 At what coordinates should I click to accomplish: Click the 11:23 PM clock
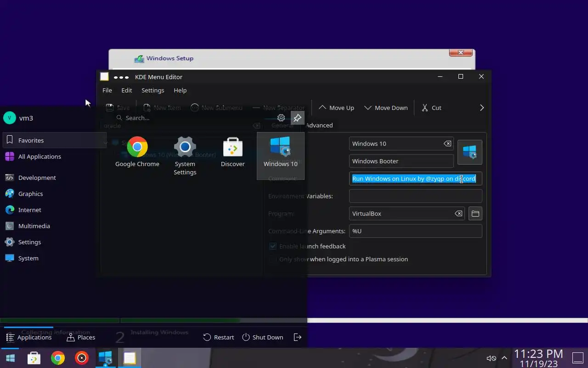[x=538, y=354]
